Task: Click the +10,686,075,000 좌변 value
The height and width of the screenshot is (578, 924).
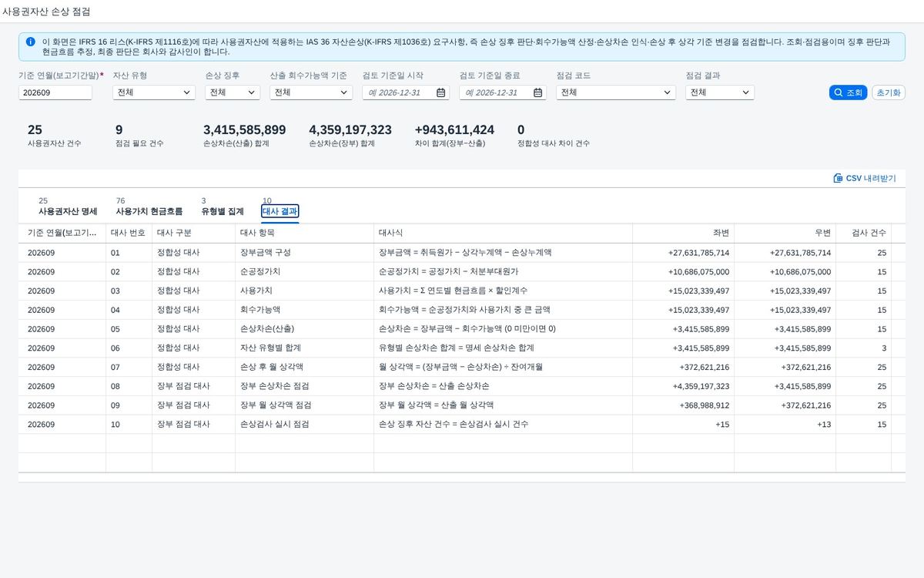Action: point(698,272)
